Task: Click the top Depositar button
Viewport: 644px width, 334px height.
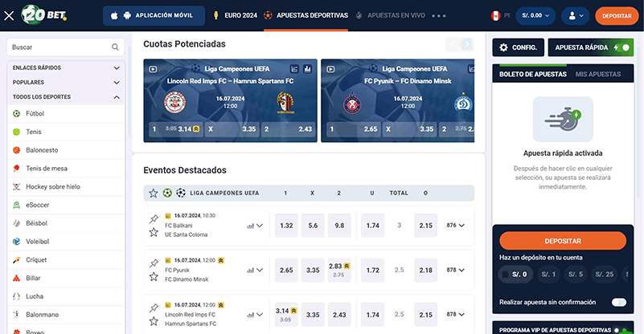Action: click(617, 15)
